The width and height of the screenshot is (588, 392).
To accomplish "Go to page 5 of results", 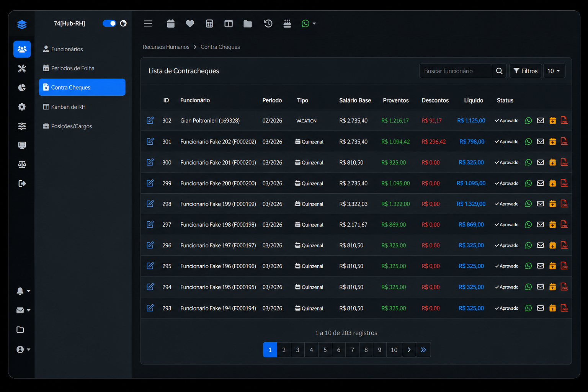I will click(325, 350).
